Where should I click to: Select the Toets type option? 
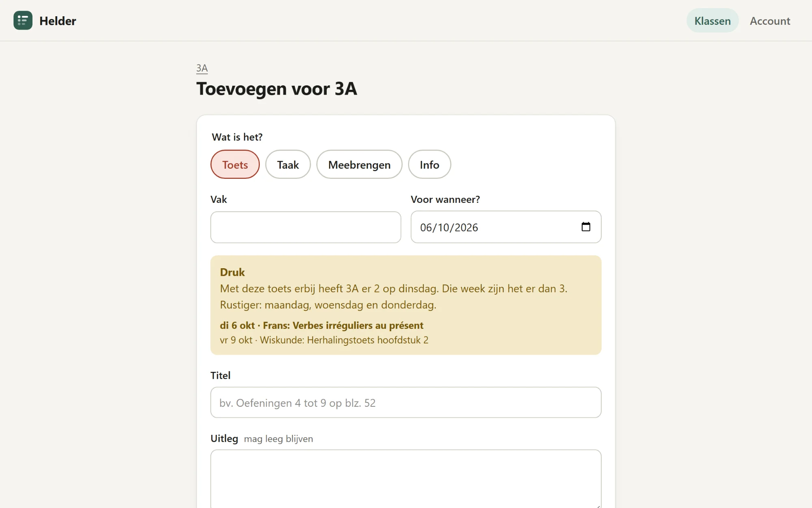click(235, 165)
